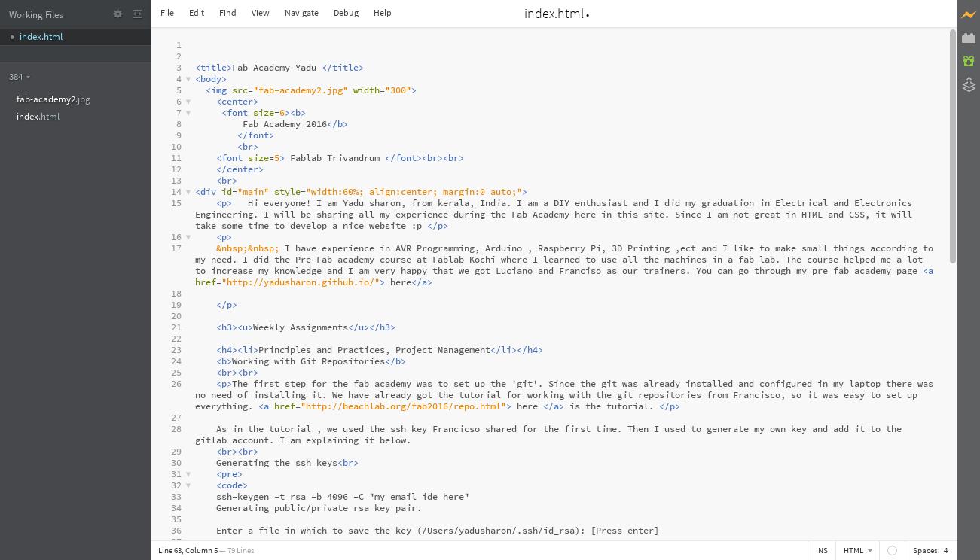980x560 pixels.
Task: Collapse the font tag fold at line 7
Action: [x=188, y=113]
